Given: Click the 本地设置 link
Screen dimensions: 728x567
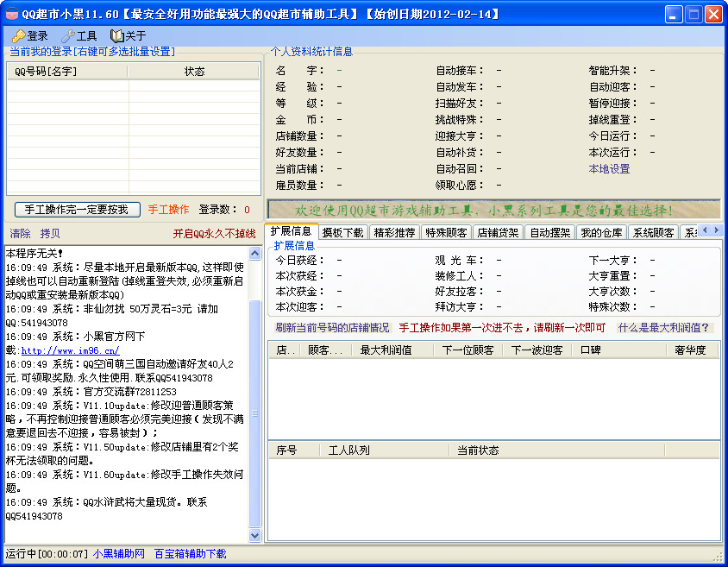Looking at the screenshot, I should pyautogui.click(x=609, y=169).
